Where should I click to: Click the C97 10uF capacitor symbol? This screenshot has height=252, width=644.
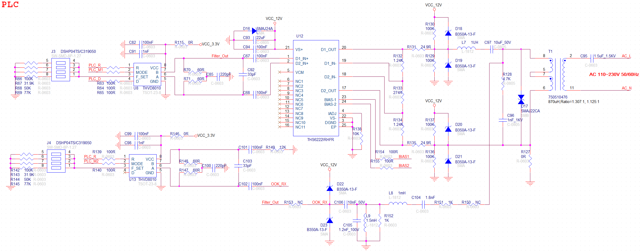point(492,49)
